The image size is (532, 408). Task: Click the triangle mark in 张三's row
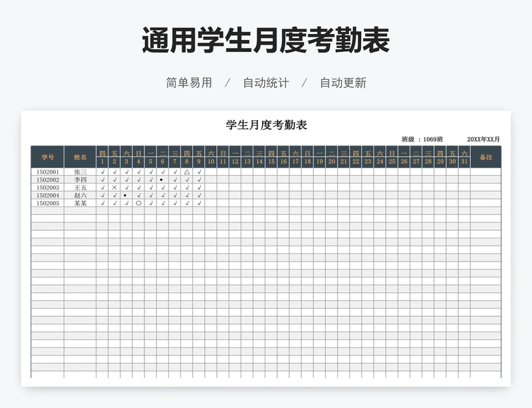click(x=187, y=172)
